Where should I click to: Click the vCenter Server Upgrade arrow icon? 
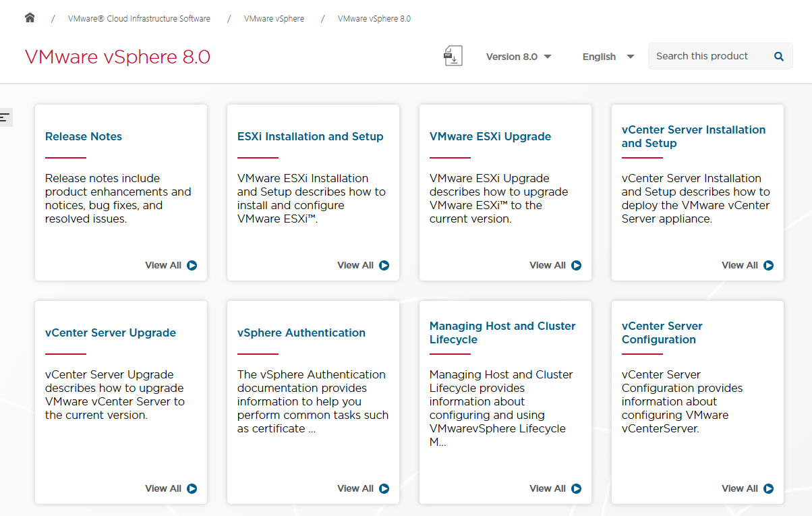tap(192, 488)
